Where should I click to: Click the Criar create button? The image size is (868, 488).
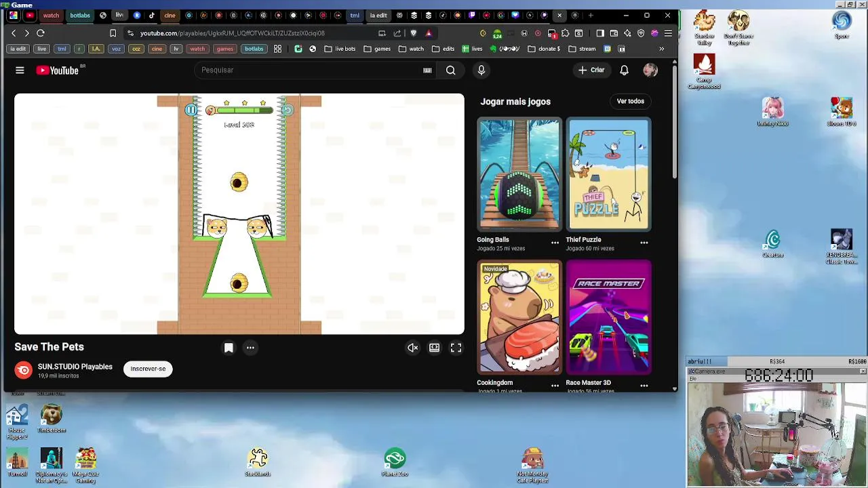591,70
